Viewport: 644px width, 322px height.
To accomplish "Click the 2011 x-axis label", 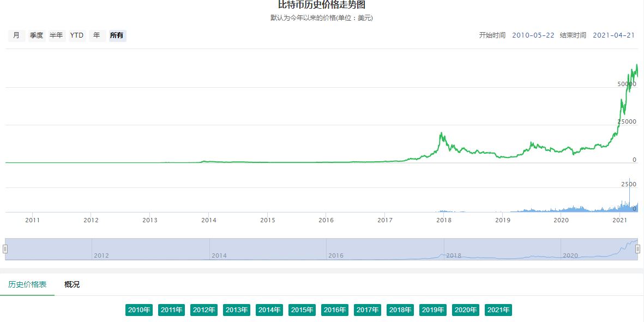I will [x=33, y=220].
